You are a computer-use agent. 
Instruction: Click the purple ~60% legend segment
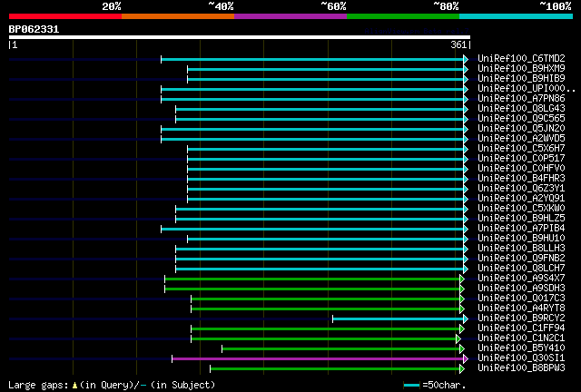click(290, 16)
